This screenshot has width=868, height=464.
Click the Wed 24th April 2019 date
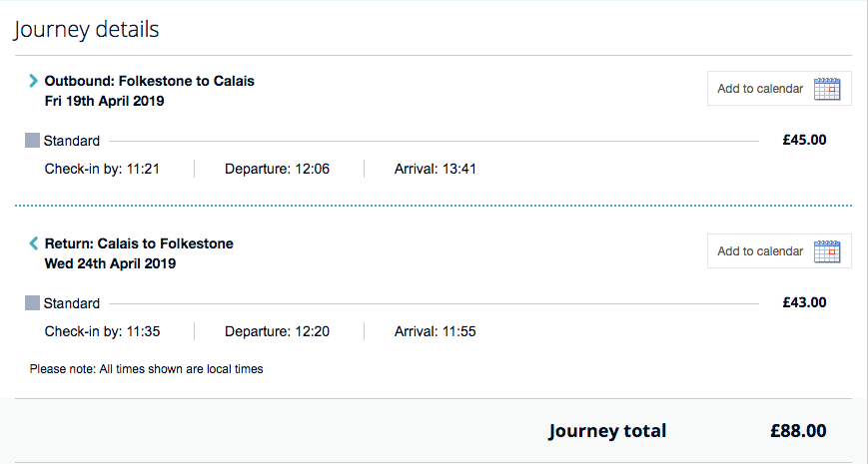[110, 263]
